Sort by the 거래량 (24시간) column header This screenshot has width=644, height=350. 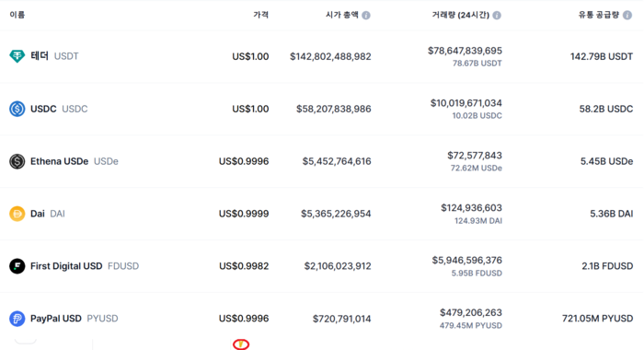(460, 15)
